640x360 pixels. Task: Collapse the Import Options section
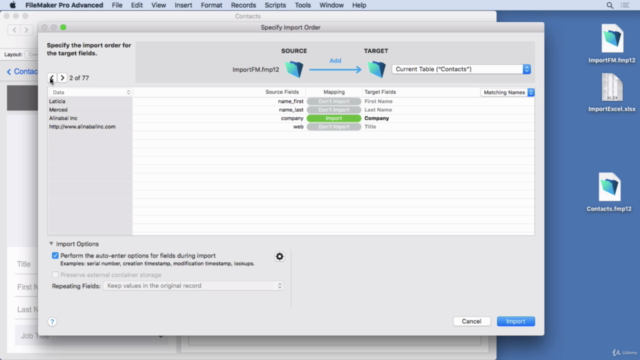51,244
